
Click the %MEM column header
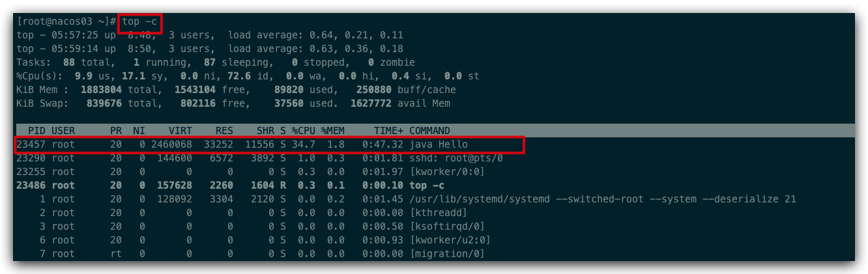332,131
